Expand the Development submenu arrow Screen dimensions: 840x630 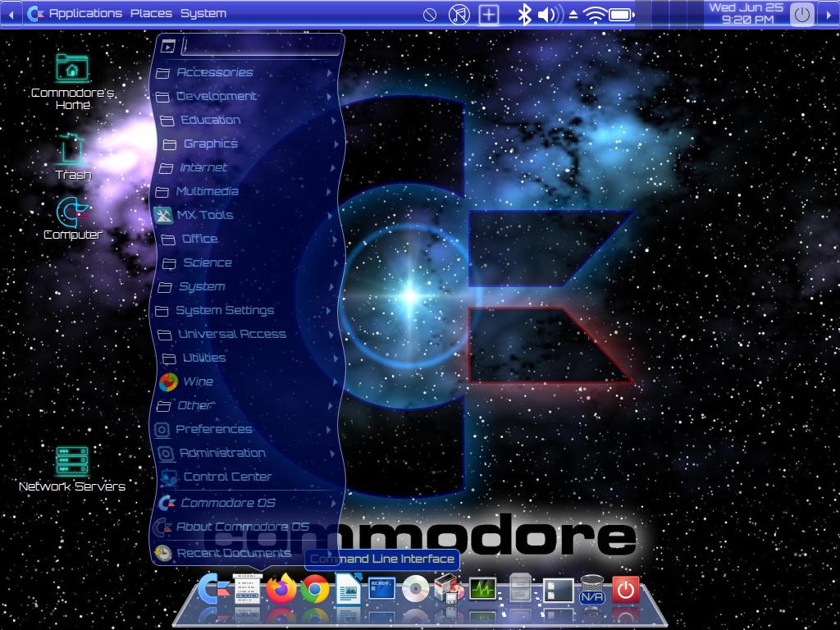[330, 97]
